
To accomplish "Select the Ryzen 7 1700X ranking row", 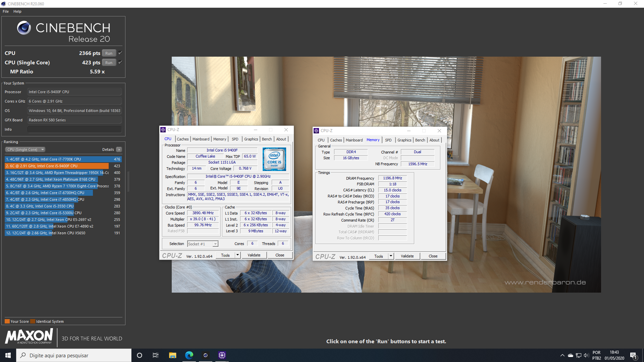I will (x=63, y=186).
